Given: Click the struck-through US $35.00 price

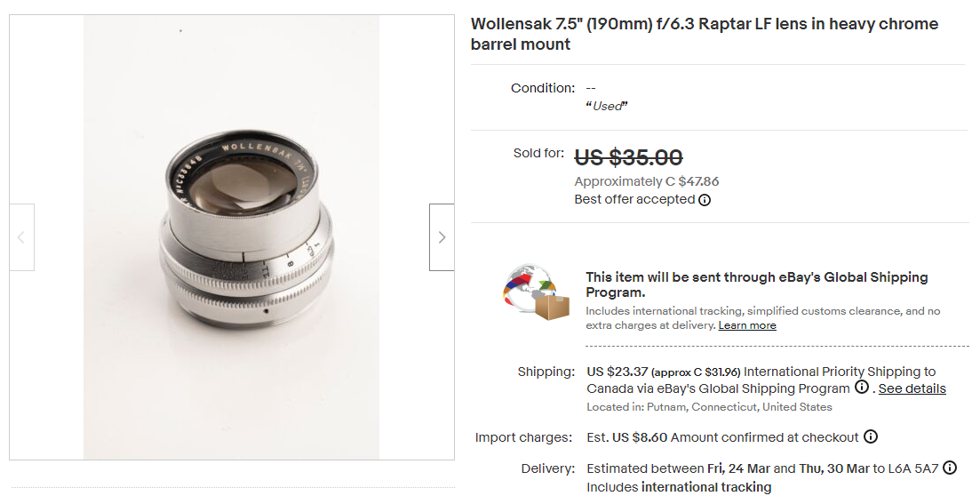Looking at the screenshot, I should (628, 157).
